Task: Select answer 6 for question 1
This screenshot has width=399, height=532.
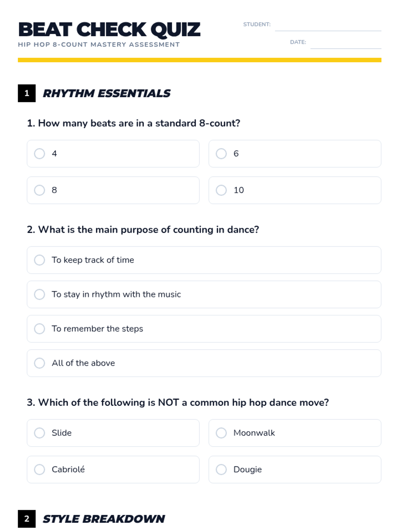Action: click(295, 154)
